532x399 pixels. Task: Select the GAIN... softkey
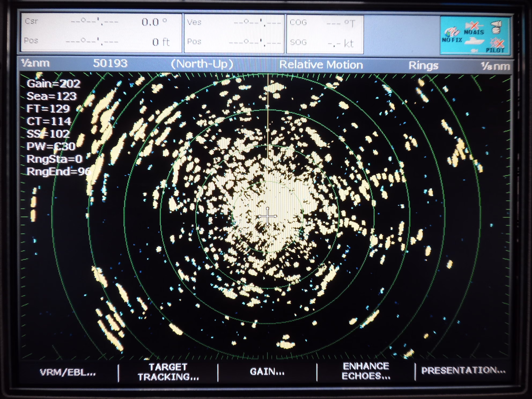click(x=267, y=372)
